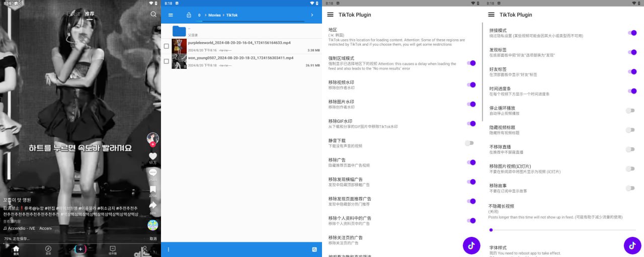Turn on the 停止循环播放 switch
Screen dimensions: 644x257
pos(630,111)
